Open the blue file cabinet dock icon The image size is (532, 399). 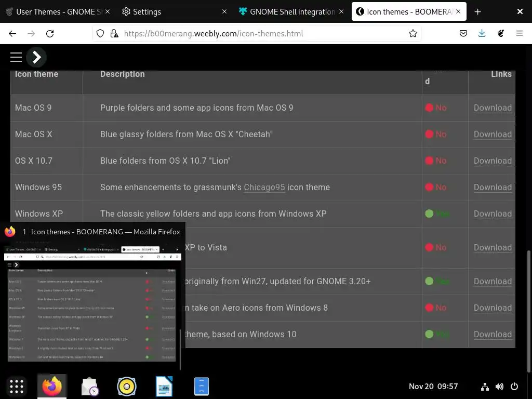(202, 386)
